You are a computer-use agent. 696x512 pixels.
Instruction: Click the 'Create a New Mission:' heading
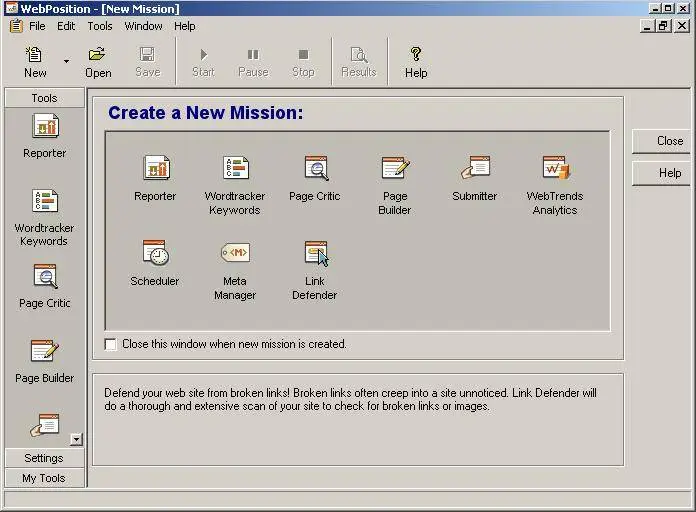[x=206, y=113]
